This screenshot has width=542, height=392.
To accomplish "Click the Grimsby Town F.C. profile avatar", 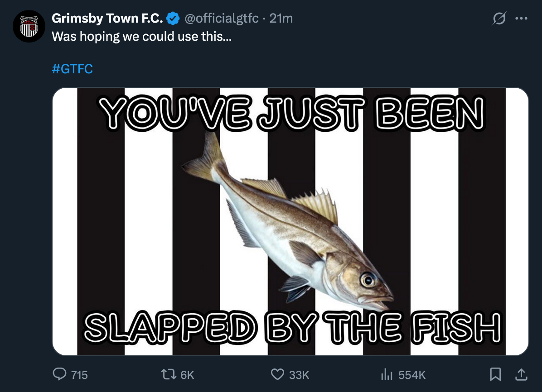I will (29, 26).
